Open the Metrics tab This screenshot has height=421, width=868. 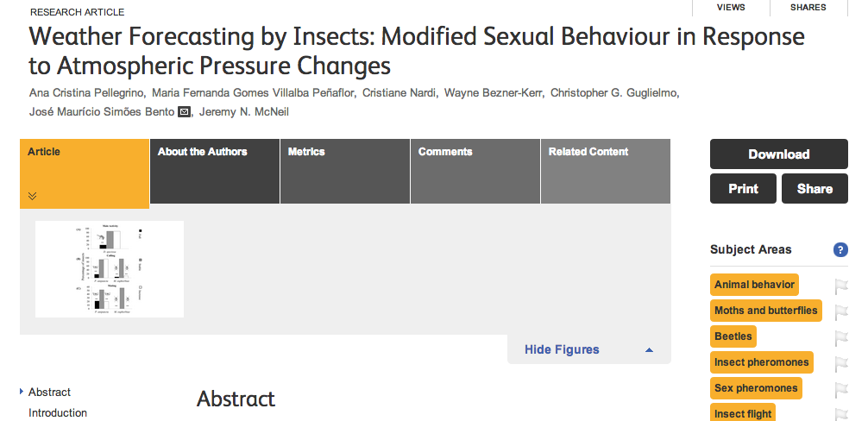[345, 171]
